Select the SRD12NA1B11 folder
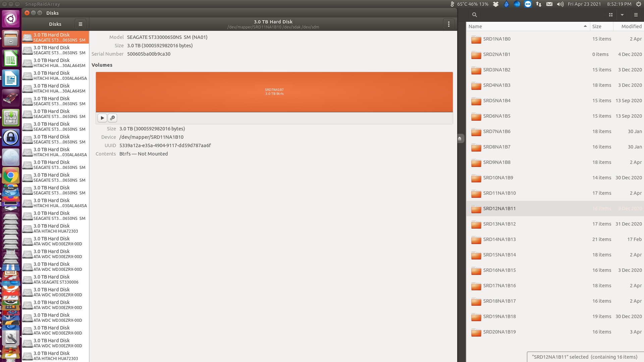 [x=499, y=208]
